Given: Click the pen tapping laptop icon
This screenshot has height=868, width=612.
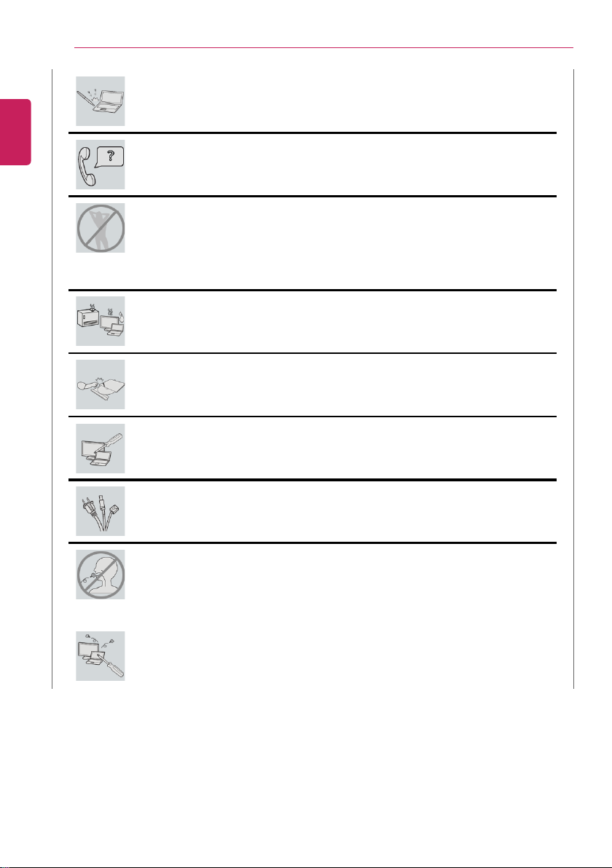Looking at the screenshot, I should click(101, 101).
